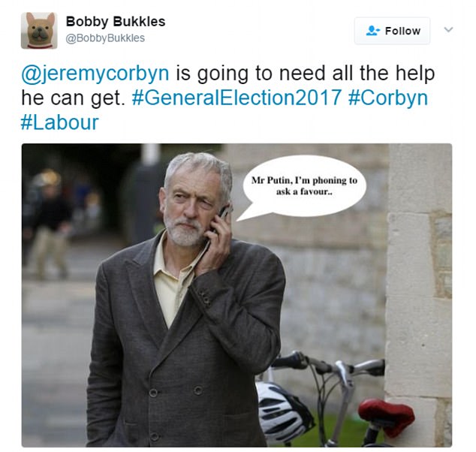This screenshot has width=476, height=452.
Task: Open the @jeremycorbyn mention
Action: pyautogui.click(x=95, y=74)
